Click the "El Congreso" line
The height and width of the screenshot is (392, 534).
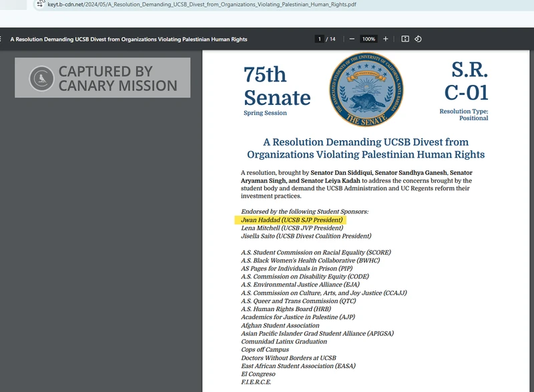tap(258, 374)
